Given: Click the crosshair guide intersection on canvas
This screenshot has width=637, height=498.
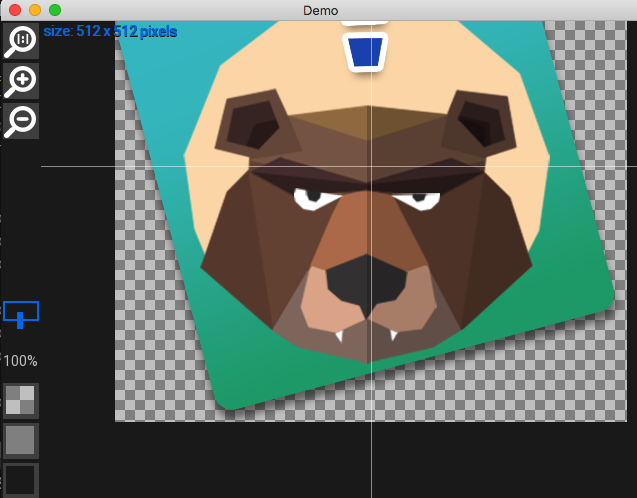Looking at the screenshot, I should (x=371, y=166).
